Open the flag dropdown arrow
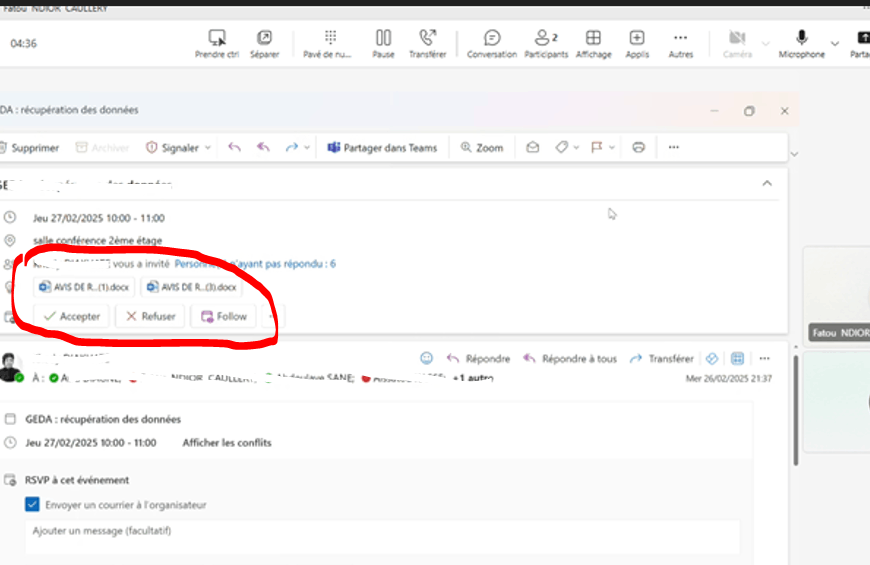This screenshot has height=565, width=870. [611, 148]
